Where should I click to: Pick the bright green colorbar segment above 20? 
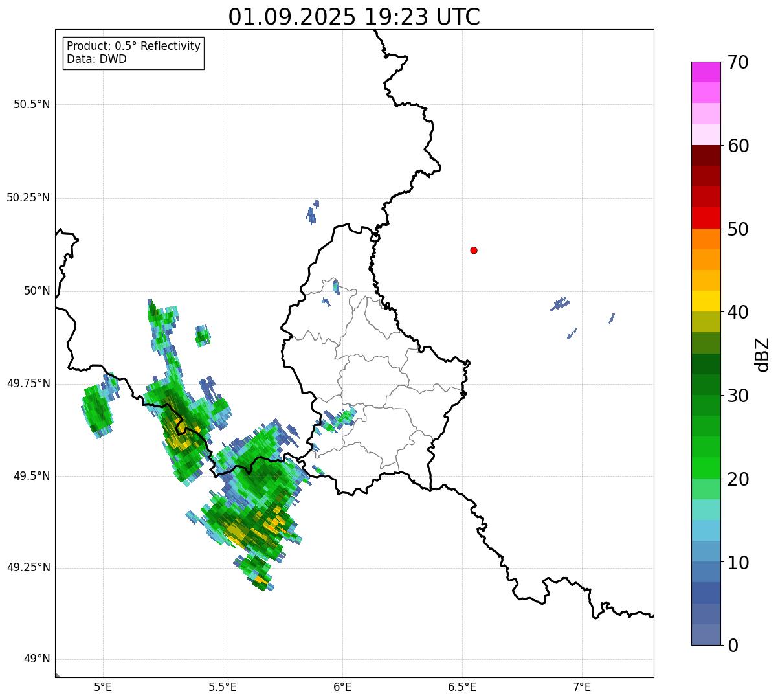tap(706, 468)
